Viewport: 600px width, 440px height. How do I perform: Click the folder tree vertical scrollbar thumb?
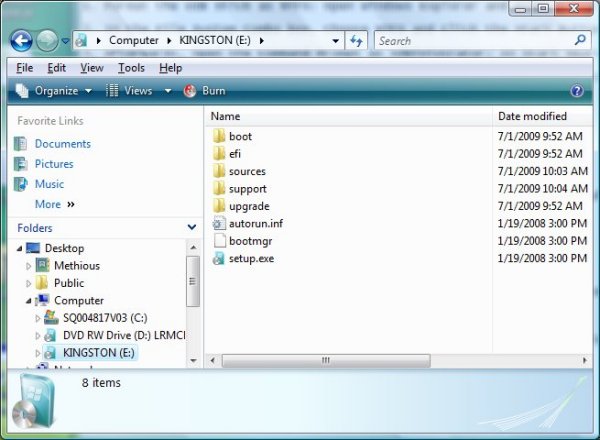(193, 282)
